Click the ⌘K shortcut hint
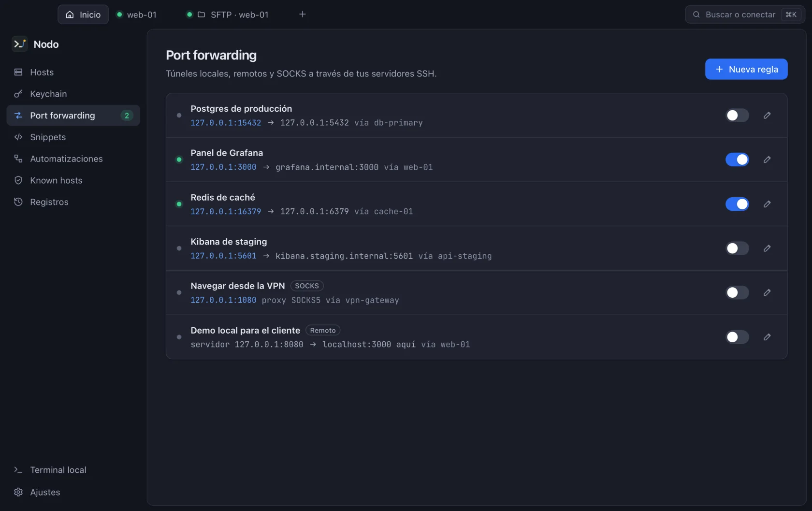This screenshot has width=812, height=511. [x=791, y=15]
